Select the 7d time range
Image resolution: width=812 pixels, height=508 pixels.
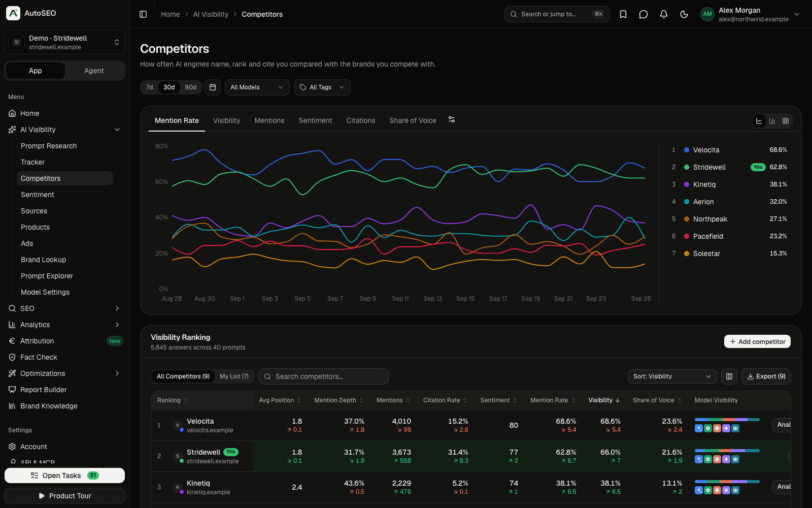149,87
